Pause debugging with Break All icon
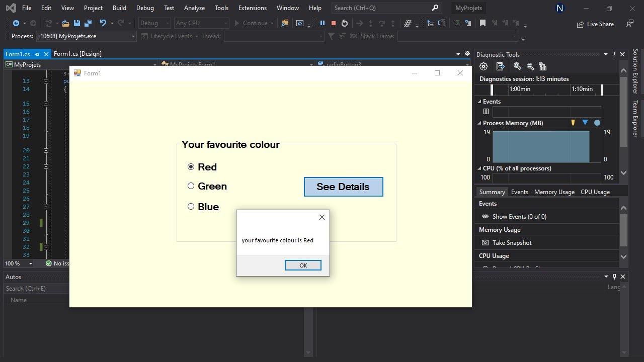Screen dimensions: 644x362 (323, 23)
